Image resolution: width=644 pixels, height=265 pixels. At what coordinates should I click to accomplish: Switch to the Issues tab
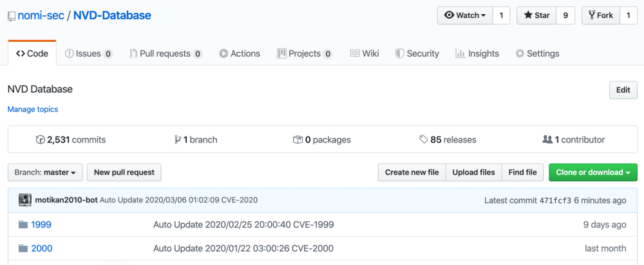pos(89,54)
